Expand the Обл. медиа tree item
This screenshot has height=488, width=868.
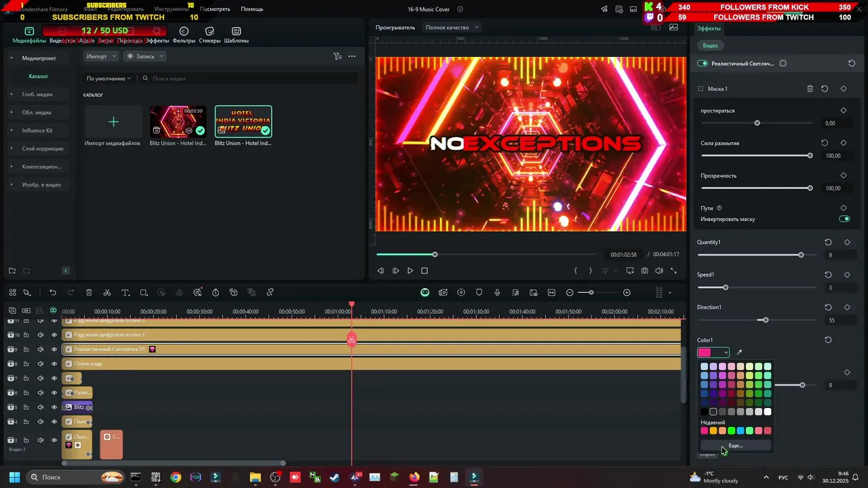click(x=11, y=113)
